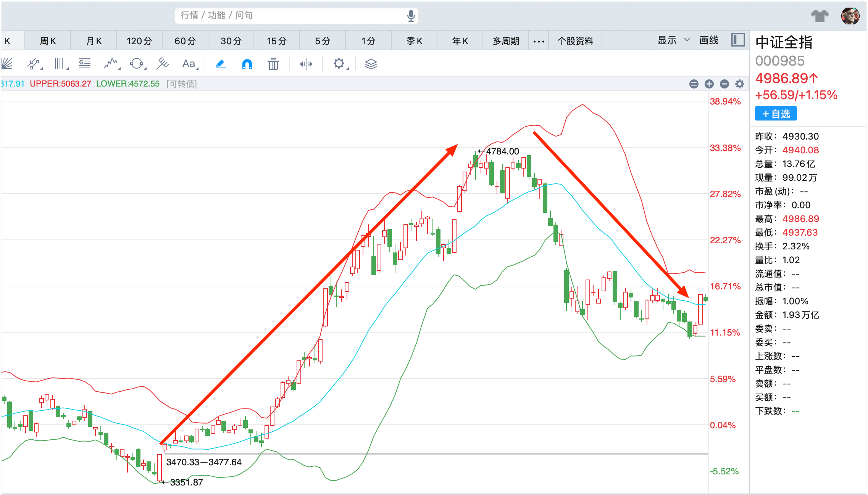Switch to the 周K weekly tab

coord(48,41)
